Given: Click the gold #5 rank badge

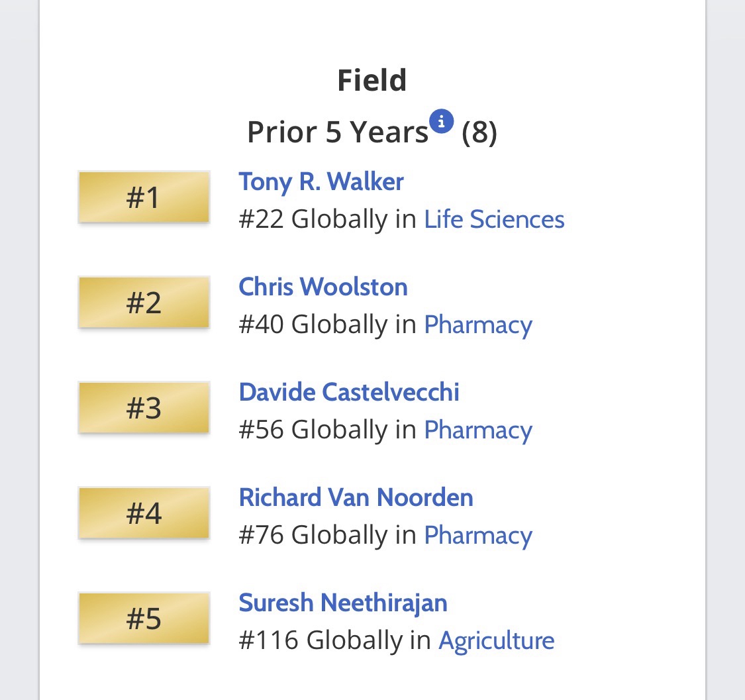Looking at the screenshot, I should [x=144, y=619].
